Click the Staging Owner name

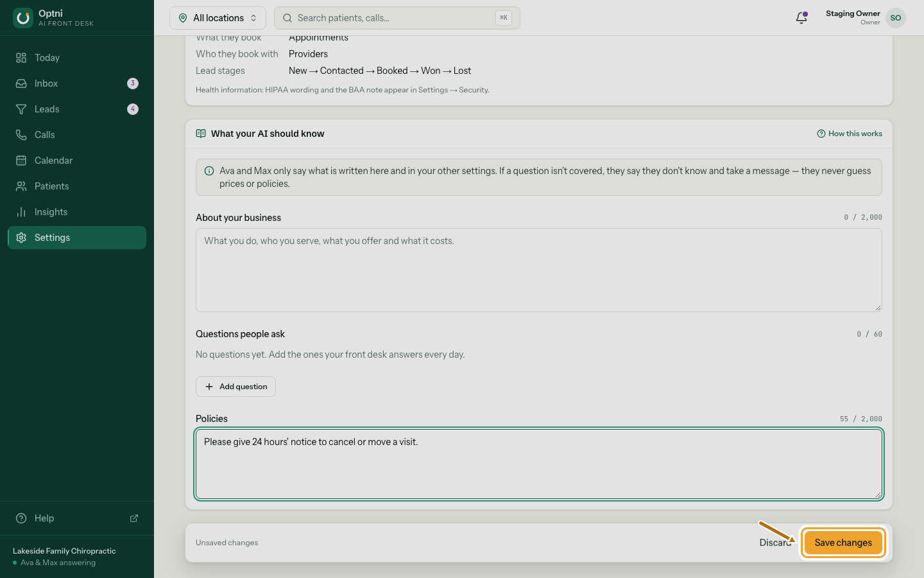[853, 13]
